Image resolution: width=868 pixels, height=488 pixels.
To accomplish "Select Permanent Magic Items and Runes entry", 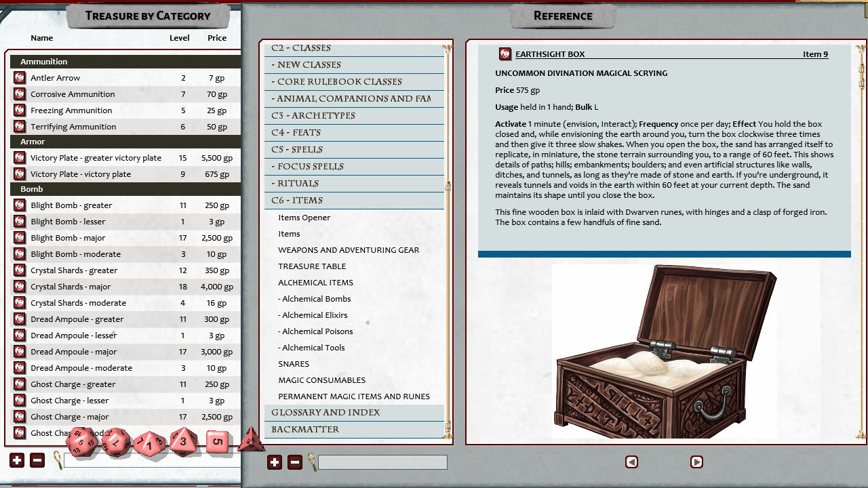I will [354, 396].
